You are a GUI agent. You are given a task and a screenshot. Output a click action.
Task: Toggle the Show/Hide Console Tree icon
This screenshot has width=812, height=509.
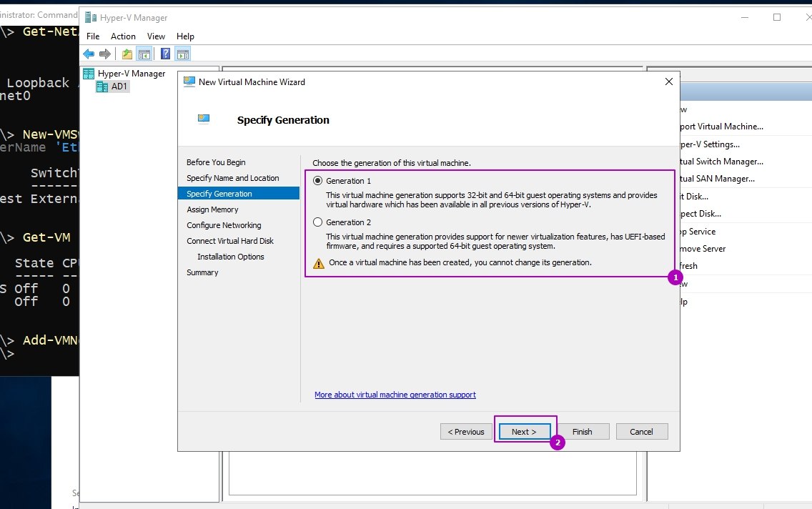[144, 54]
